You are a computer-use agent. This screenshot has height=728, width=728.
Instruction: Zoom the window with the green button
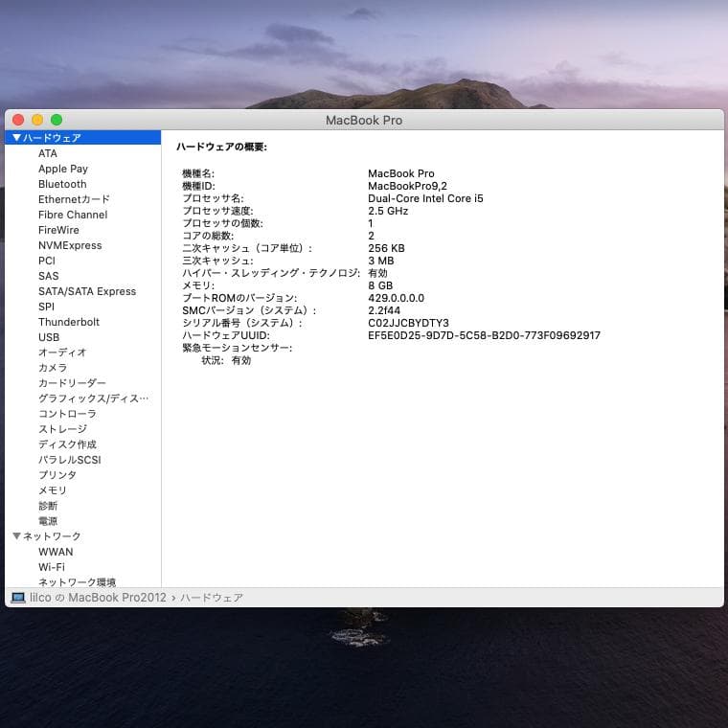(57, 120)
